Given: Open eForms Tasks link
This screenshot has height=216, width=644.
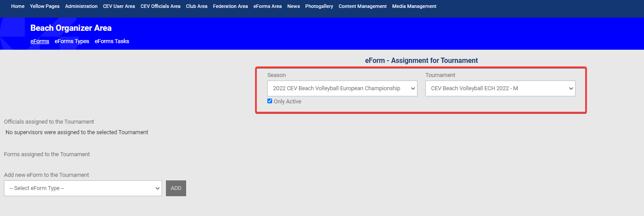Looking at the screenshot, I should 112,41.
